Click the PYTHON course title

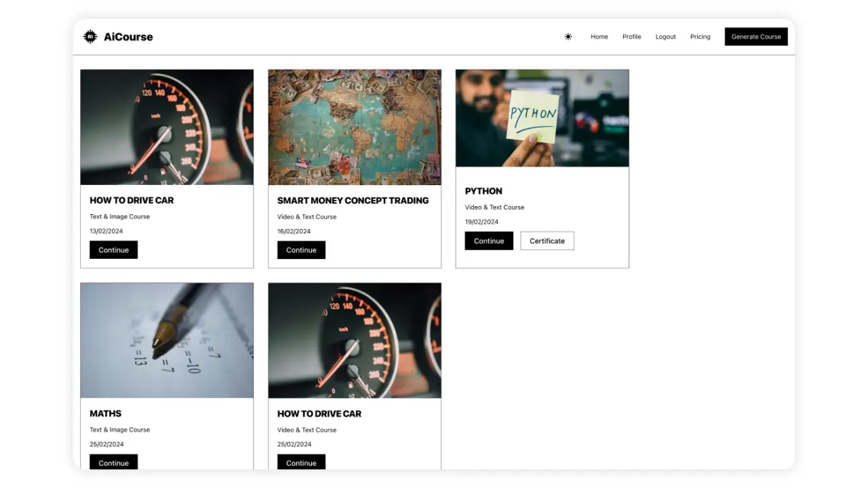point(484,191)
